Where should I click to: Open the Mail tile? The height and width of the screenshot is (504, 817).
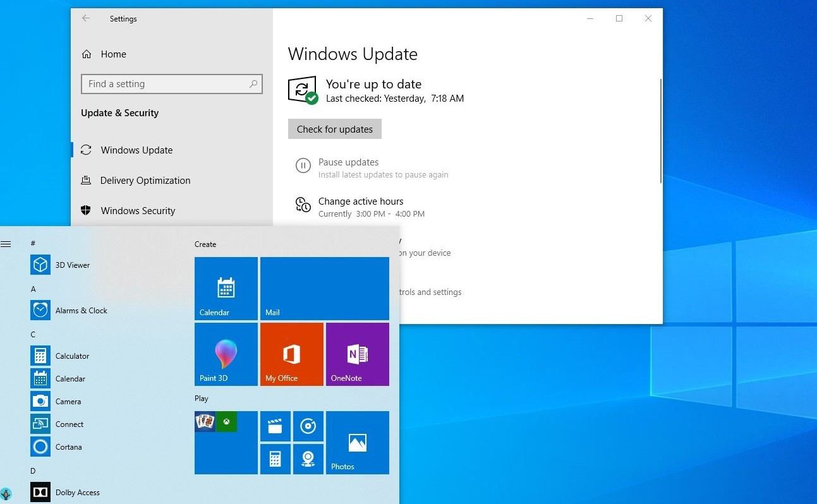pos(325,288)
